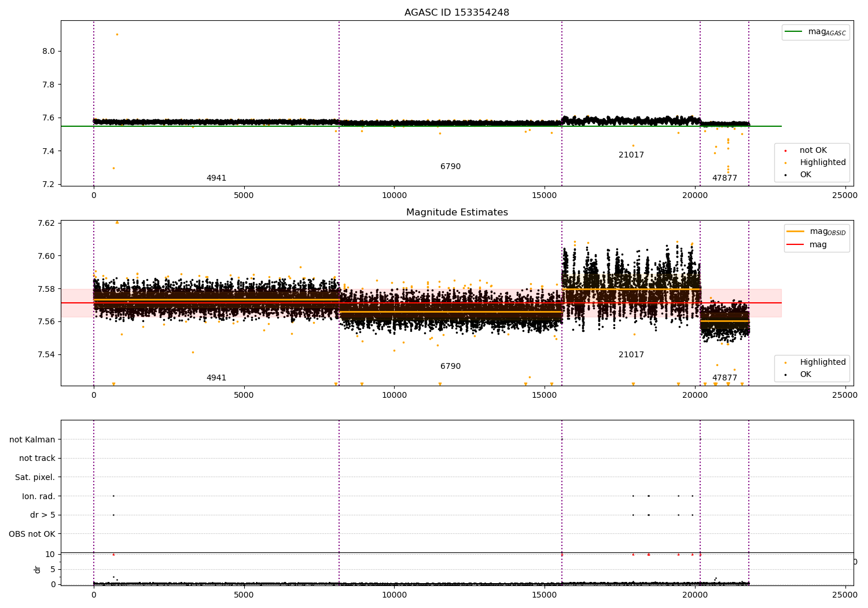
Task: Click the 7.62 y-axis tick label
Action: 46,224
